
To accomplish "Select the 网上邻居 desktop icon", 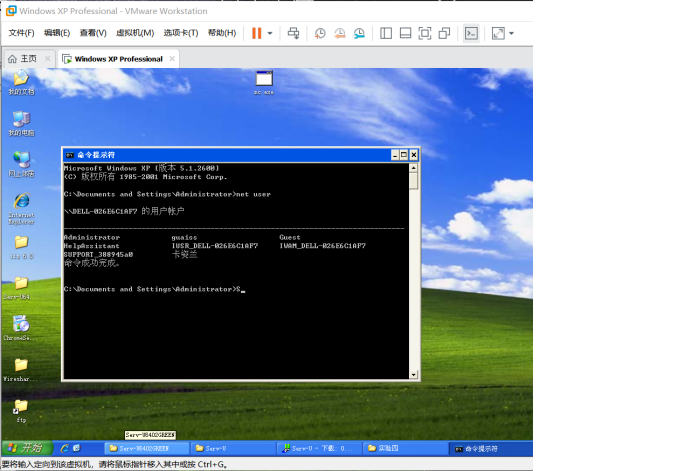I will 21,164.
